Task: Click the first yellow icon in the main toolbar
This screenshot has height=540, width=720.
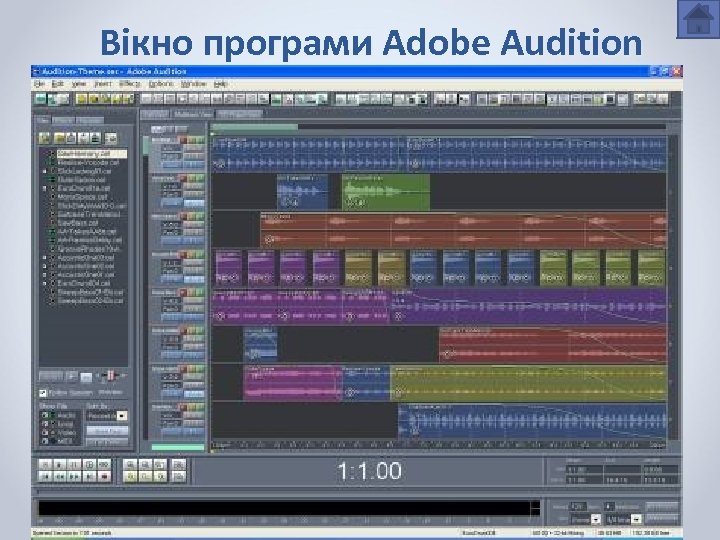Action: [x=82, y=99]
